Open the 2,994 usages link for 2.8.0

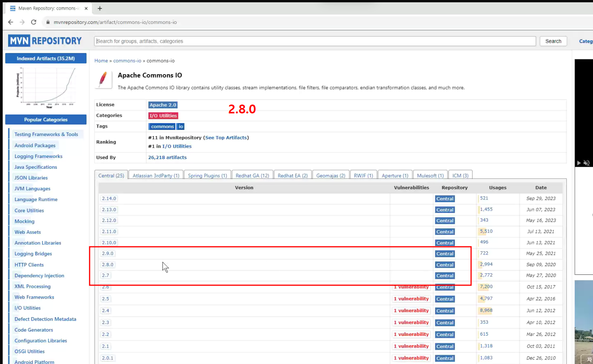coord(486,264)
